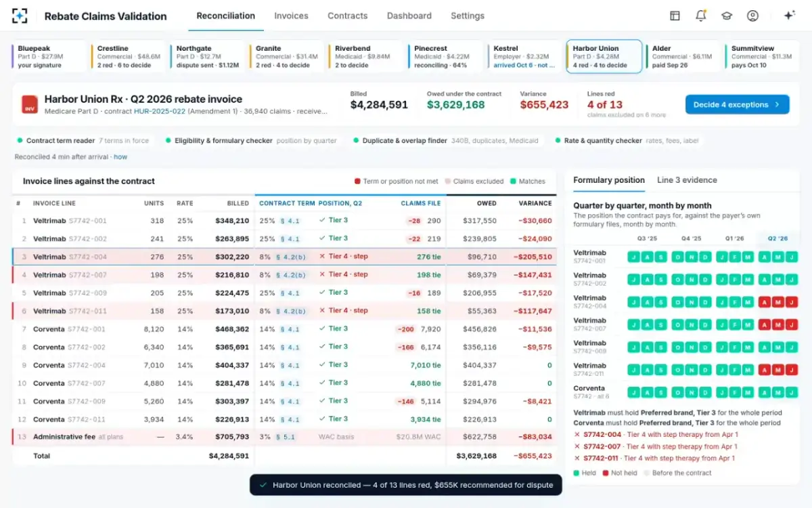Open the Alder payer card

[683, 57]
